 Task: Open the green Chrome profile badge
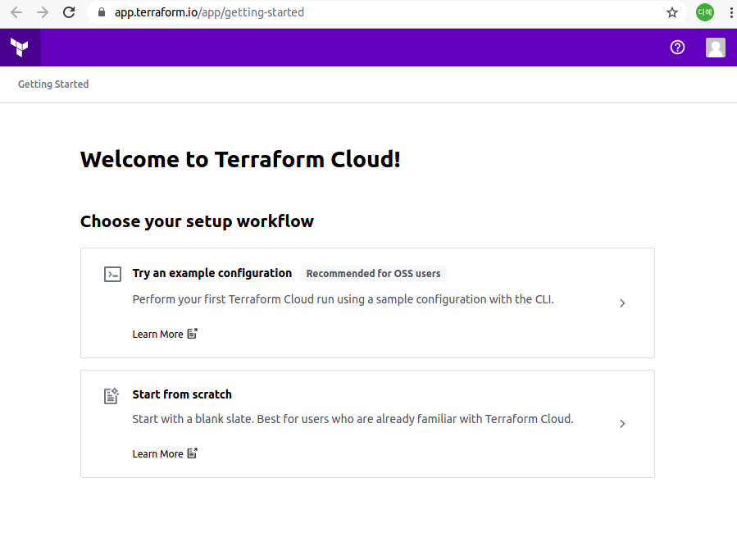coord(704,12)
